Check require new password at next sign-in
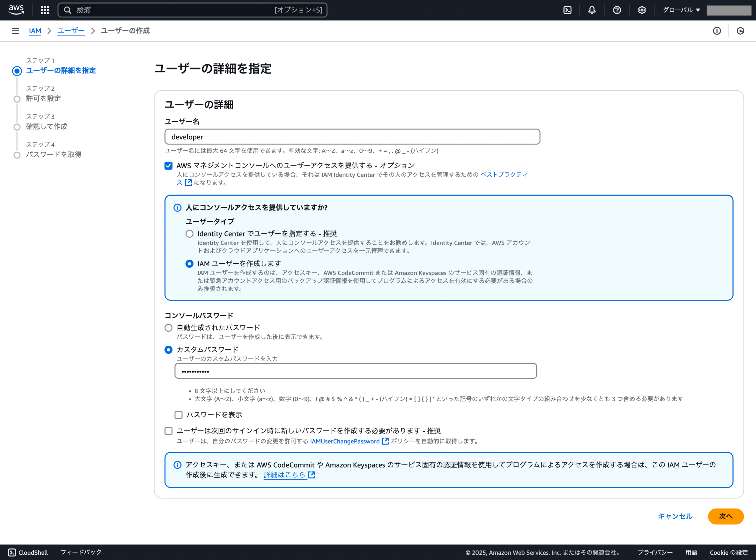756x560 pixels. pyautogui.click(x=168, y=431)
